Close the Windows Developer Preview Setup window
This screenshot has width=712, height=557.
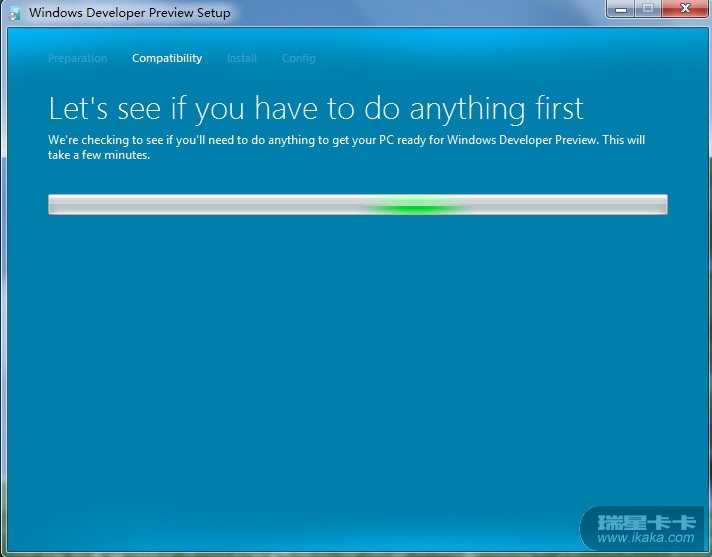click(x=685, y=9)
